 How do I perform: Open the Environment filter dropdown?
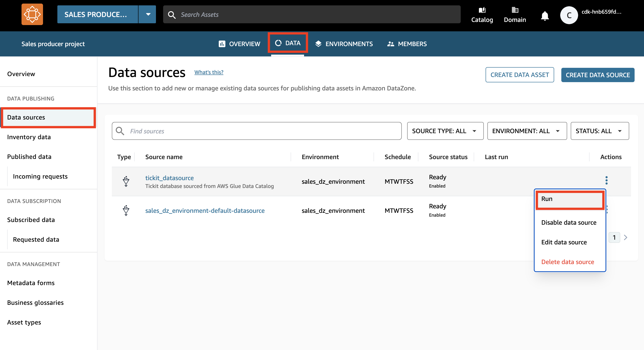pos(527,131)
